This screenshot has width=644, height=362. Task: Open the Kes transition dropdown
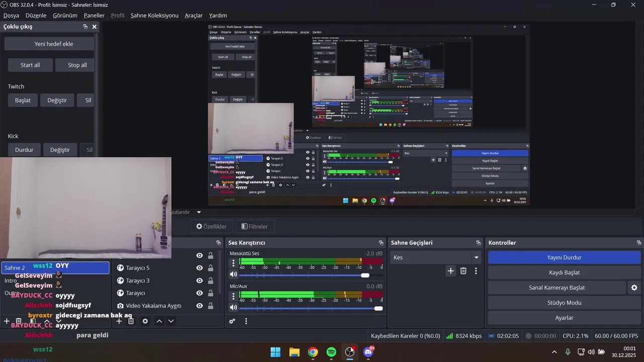click(x=436, y=257)
